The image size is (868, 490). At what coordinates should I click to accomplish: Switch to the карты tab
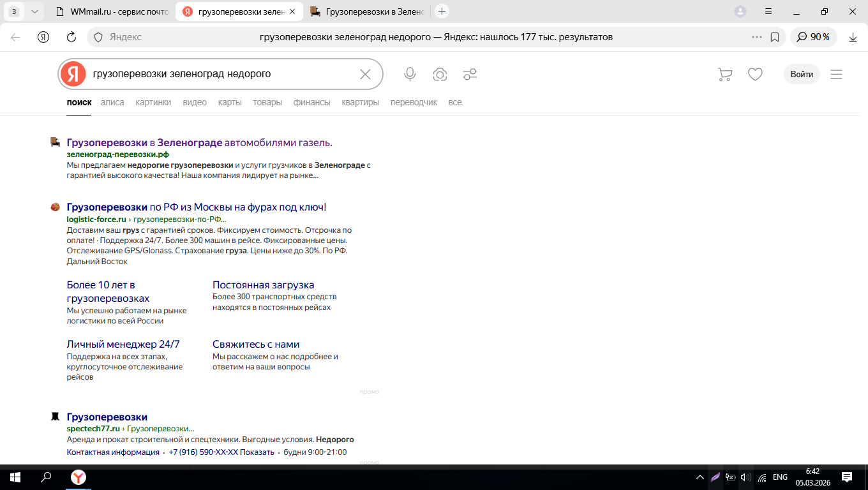(x=230, y=102)
